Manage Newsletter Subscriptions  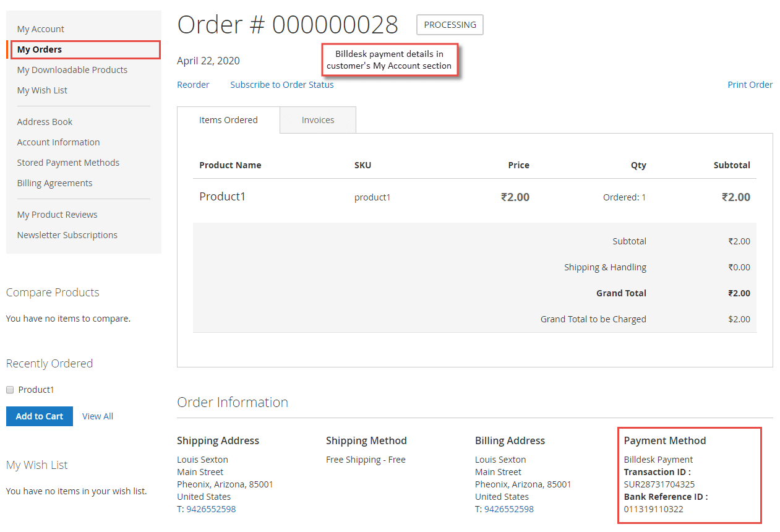67,234
